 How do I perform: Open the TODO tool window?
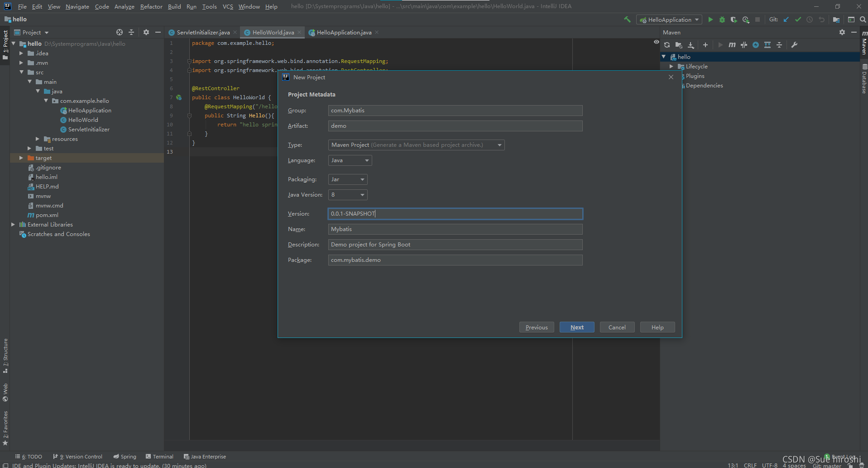pos(29,457)
